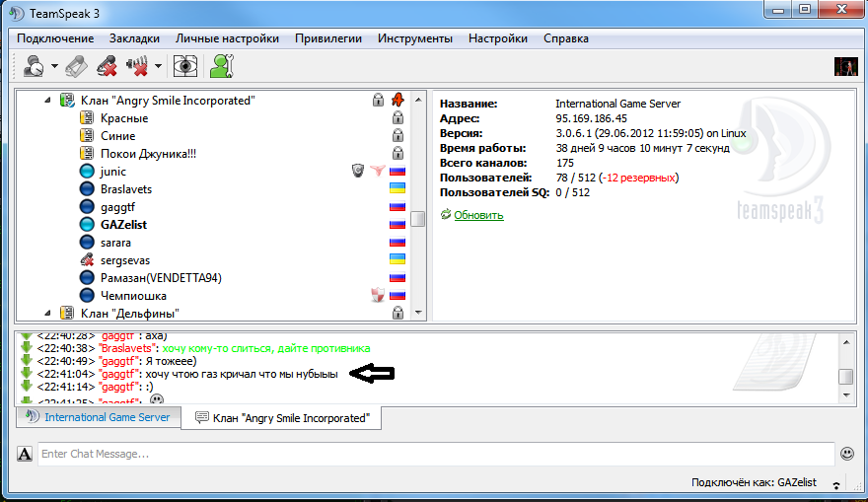This screenshot has height=502, width=868.
Task: Select user sarara
Action: [115, 243]
